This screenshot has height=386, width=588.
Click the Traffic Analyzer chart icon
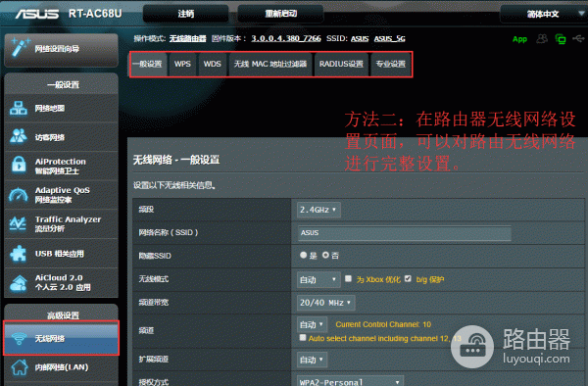click(x=18, y=223)
